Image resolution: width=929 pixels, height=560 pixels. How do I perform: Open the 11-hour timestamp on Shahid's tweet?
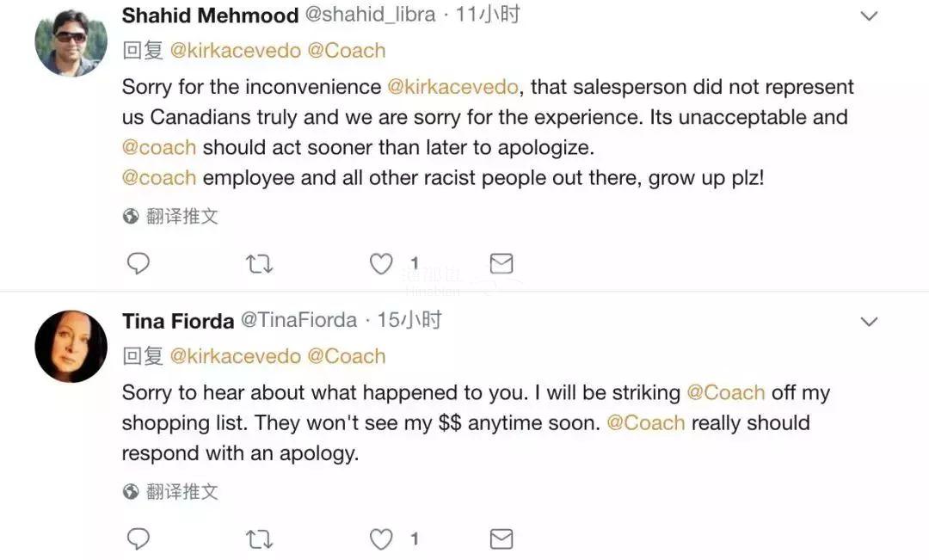click(x=488, y=15)
